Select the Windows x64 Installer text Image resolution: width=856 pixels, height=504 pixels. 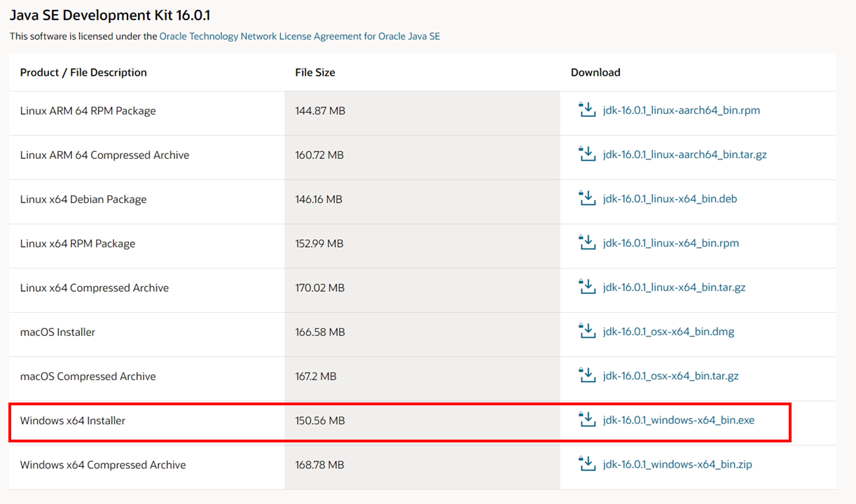[73, 421]
